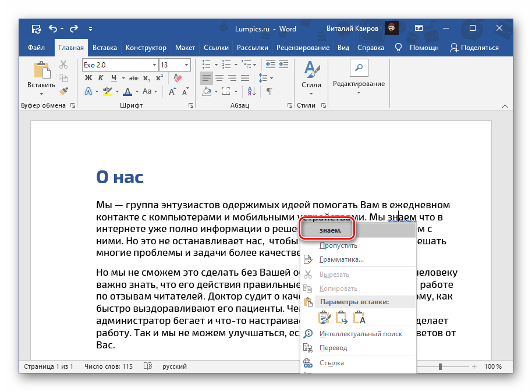Justify paragraph text

245,79
